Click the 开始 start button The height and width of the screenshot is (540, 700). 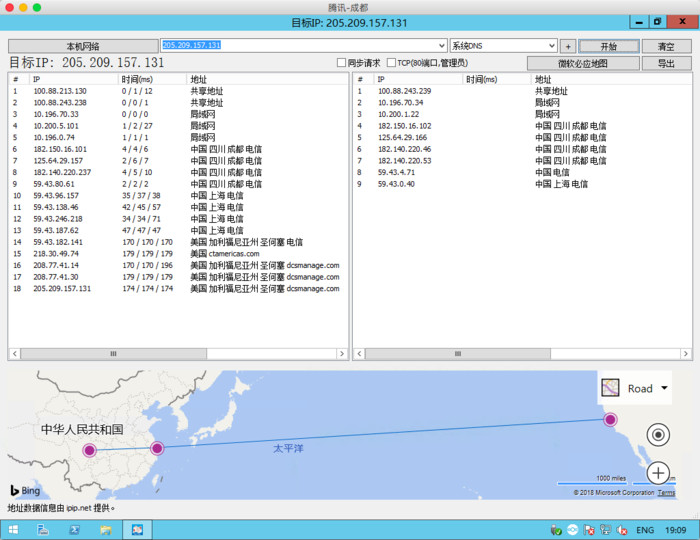(609, 46)
